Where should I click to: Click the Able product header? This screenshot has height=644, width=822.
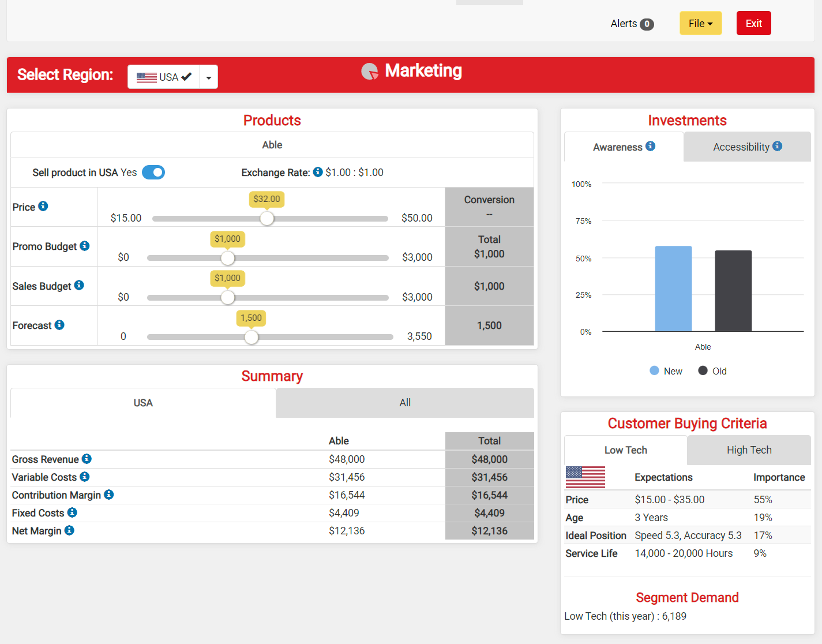click(x=272, y=145)
